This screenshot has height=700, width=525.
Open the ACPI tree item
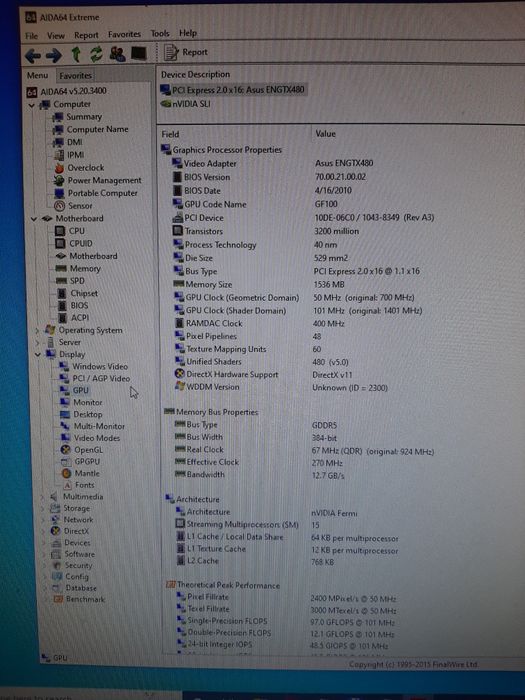coord(74,318)
